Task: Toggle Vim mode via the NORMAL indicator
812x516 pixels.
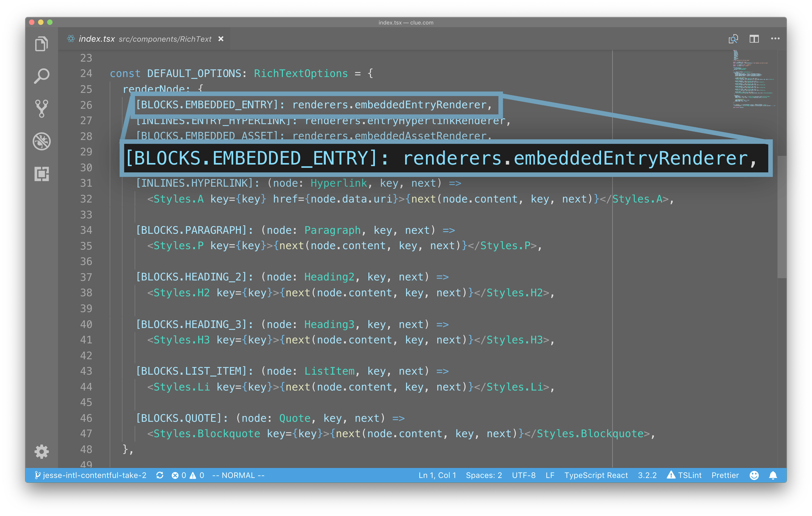Action: [x=238, y=475]
